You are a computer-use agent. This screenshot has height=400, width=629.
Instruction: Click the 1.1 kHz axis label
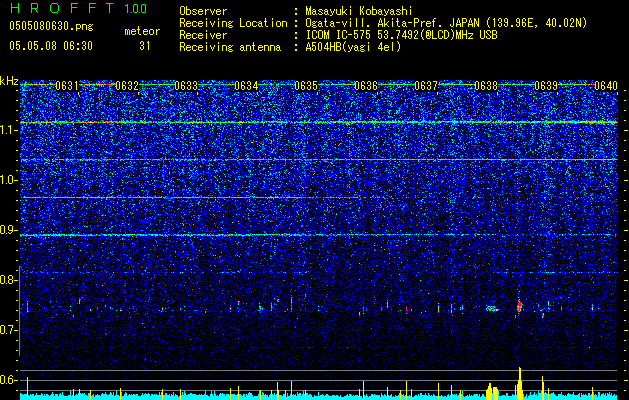click(9, 130)
